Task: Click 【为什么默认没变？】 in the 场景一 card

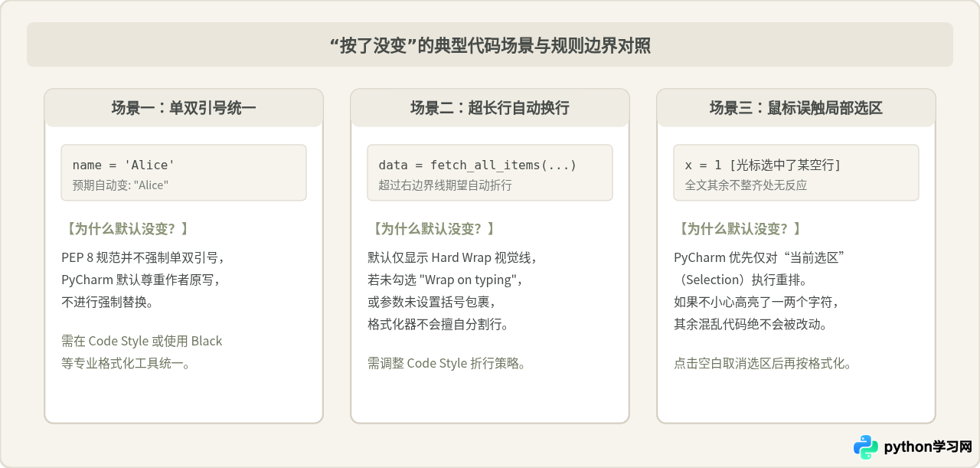Action: (x=127, y=229)
